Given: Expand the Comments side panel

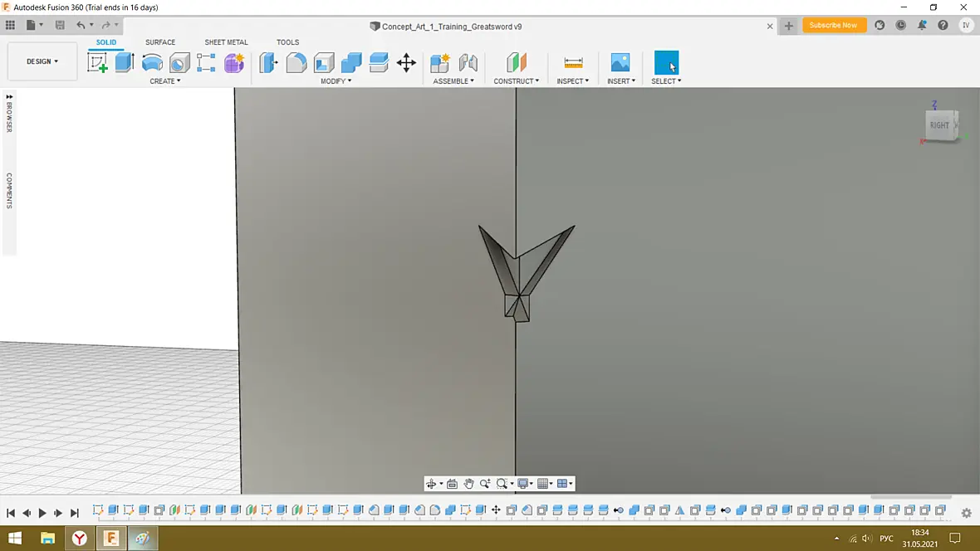Looking at the screenshot, I should pos(9,191).
